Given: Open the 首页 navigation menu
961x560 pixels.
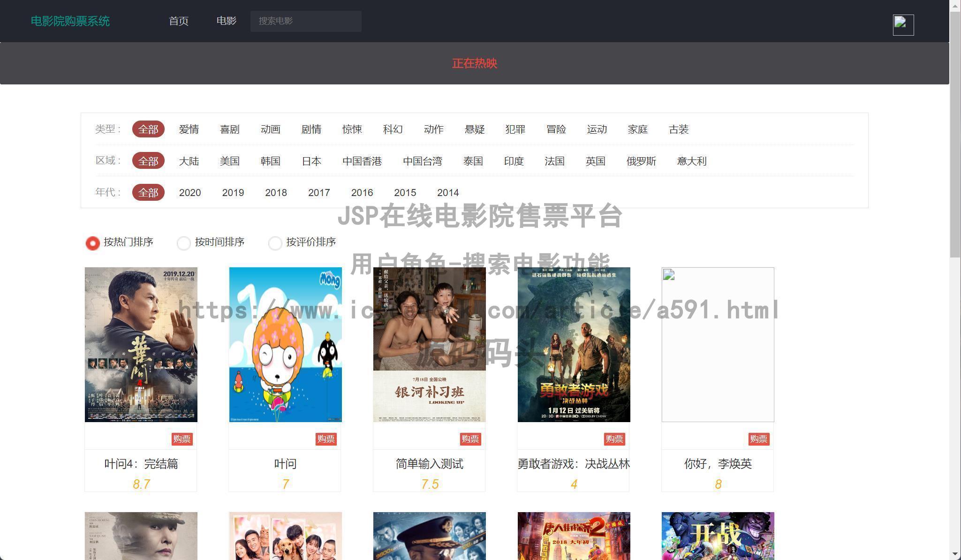Looking at the screenshot, I should 178,21.
